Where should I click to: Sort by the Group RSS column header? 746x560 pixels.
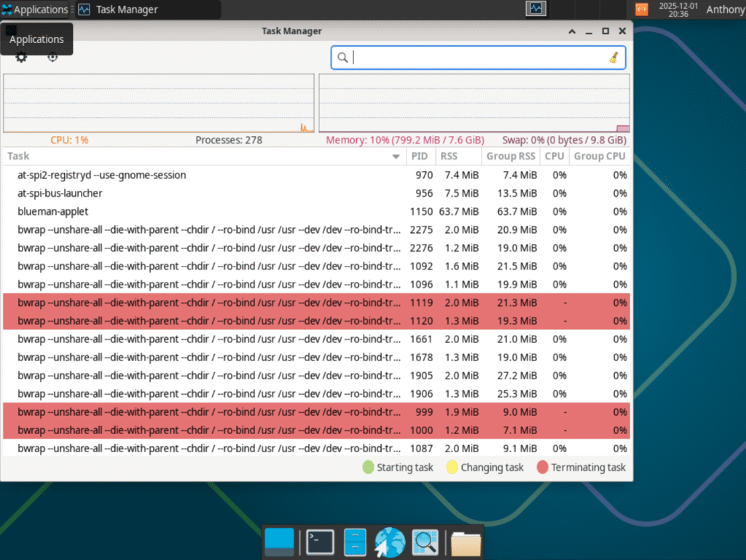pos(511,156)
